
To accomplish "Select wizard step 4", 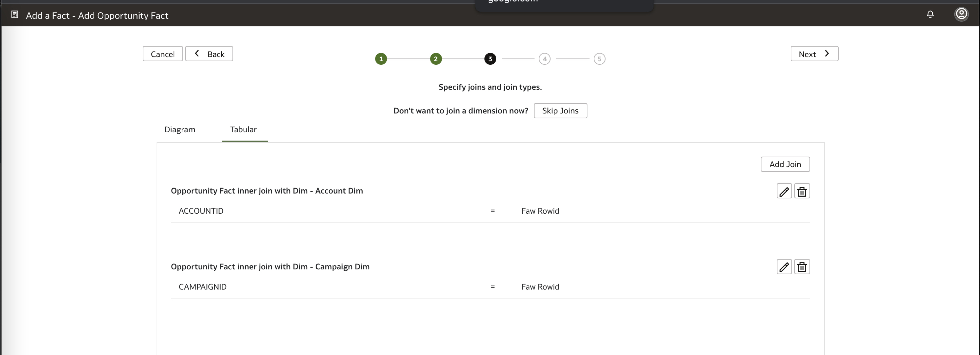I will coord(545,58).
